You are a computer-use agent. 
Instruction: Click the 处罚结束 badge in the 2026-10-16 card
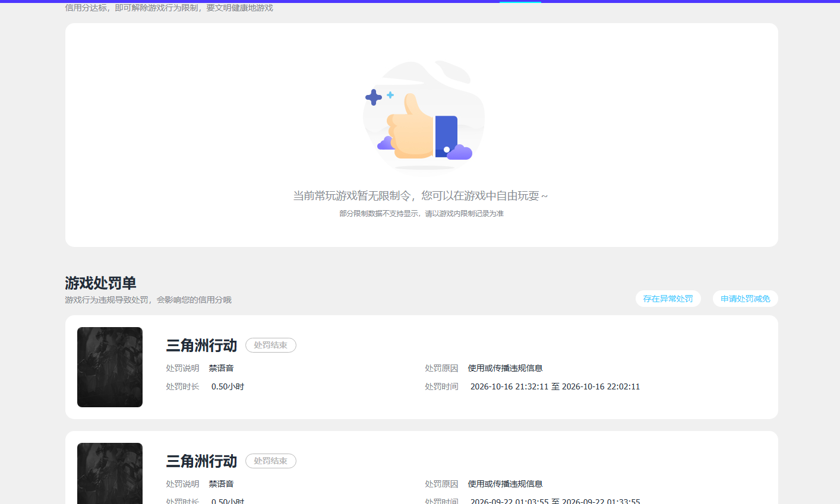click(271, 345)
